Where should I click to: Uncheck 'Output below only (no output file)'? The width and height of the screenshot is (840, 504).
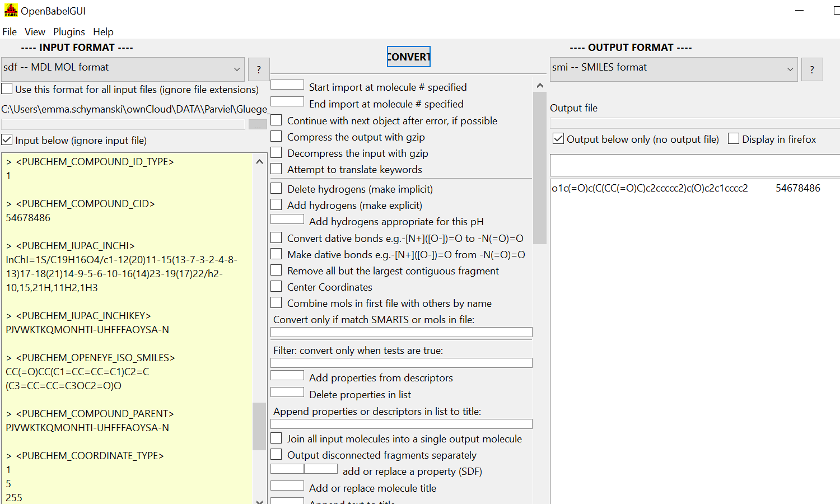point(558,139)
